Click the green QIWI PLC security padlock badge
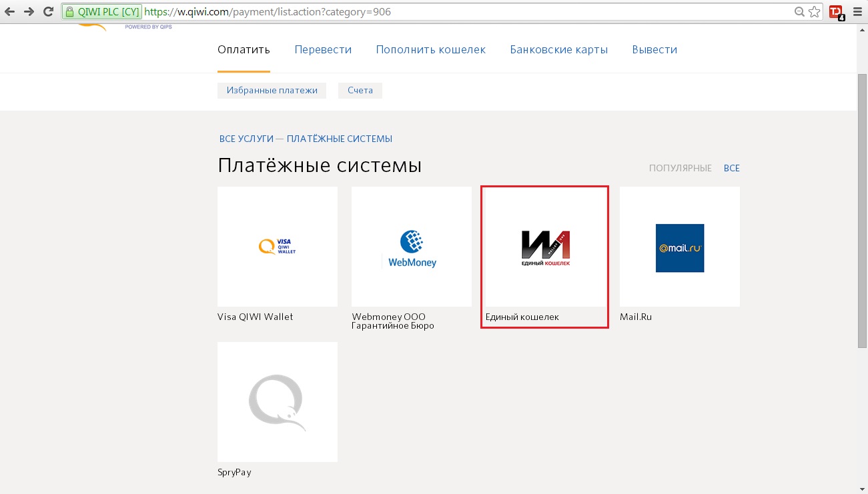 (x=102, y=12)
